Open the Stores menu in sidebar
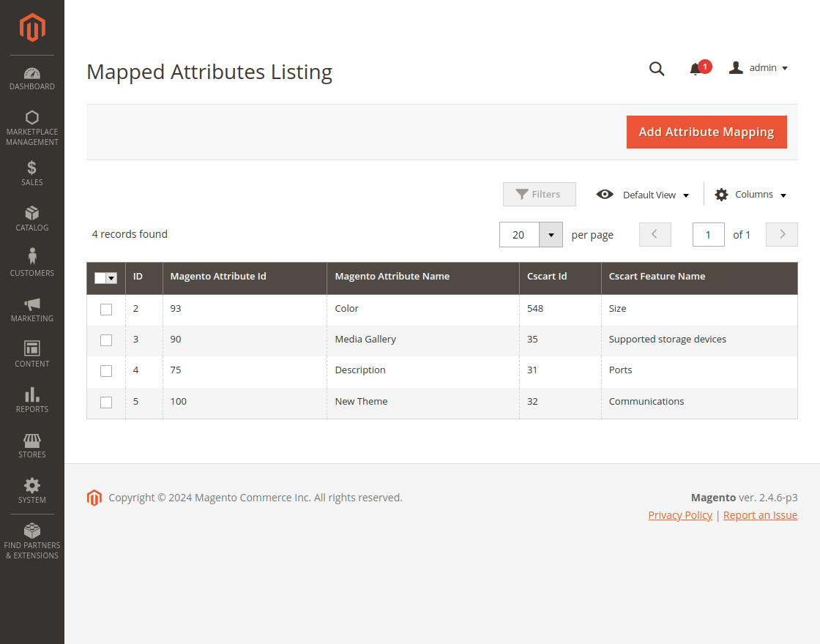Screen dimensions: 820x644 click(32, 445)
